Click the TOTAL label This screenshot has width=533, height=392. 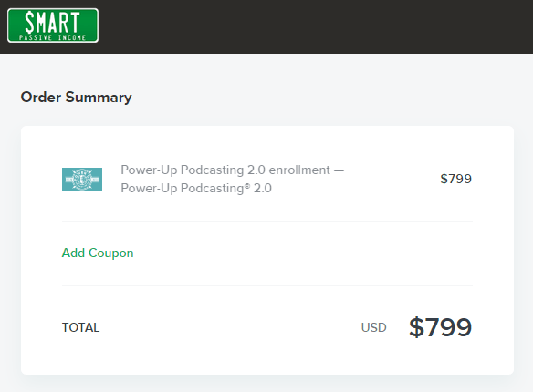80,327
